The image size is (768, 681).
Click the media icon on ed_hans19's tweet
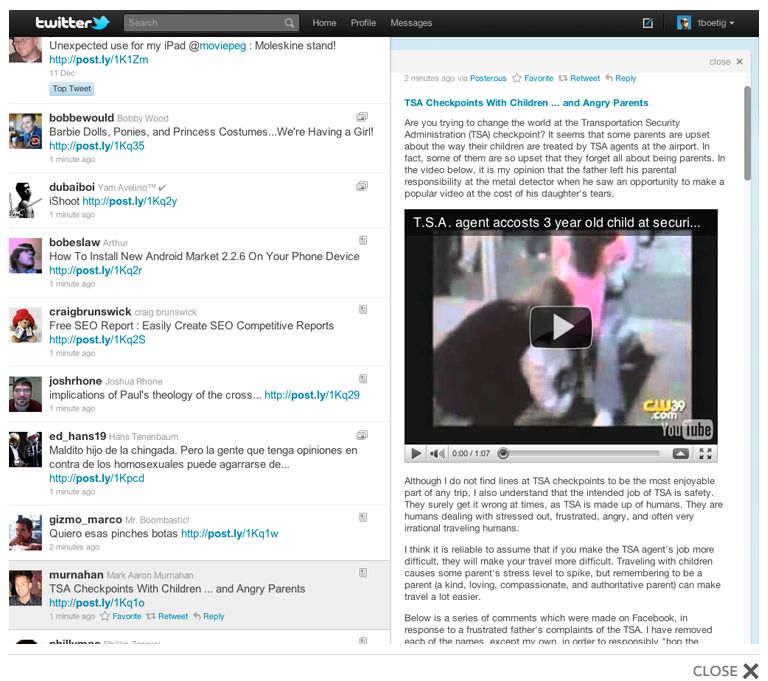click(361, 435)
